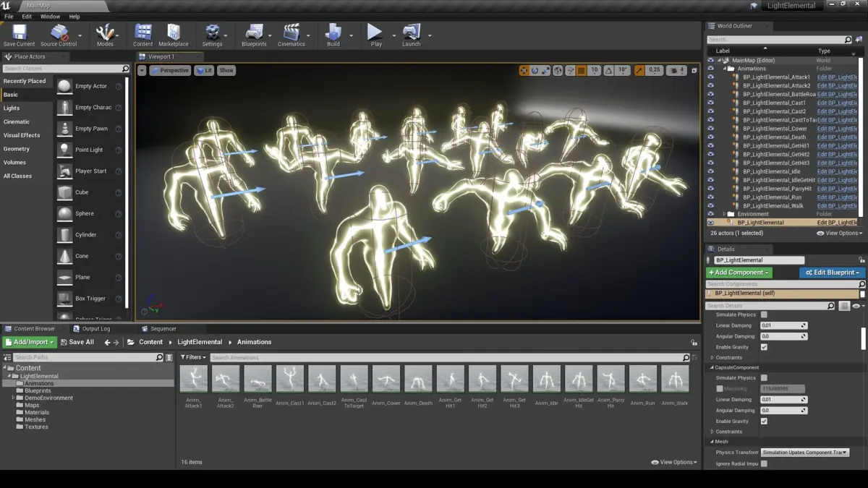Open the Show flags dropdown in viewport

point(226,70)
